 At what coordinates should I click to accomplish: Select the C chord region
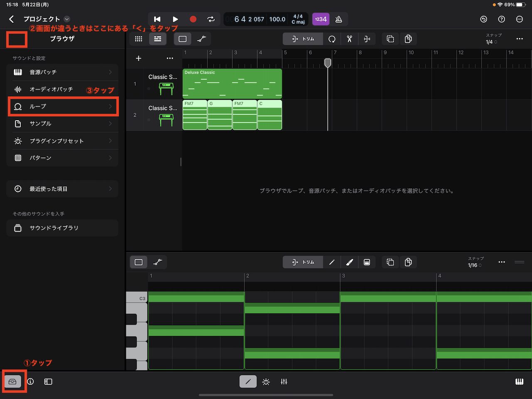tap(270, 115)
